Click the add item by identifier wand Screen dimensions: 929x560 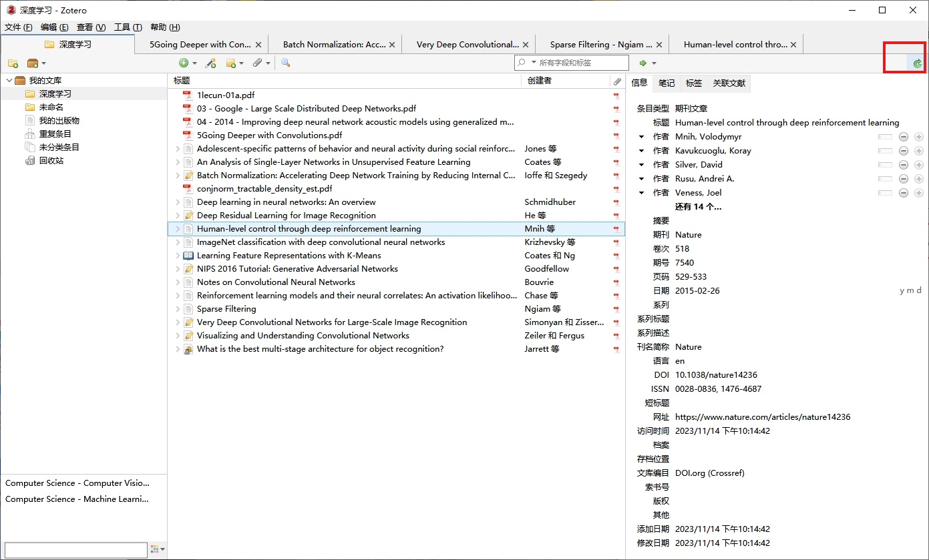point(210,63)
